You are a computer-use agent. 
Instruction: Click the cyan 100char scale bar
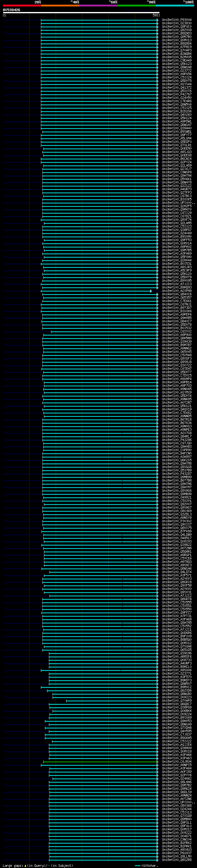pos(137,866)
